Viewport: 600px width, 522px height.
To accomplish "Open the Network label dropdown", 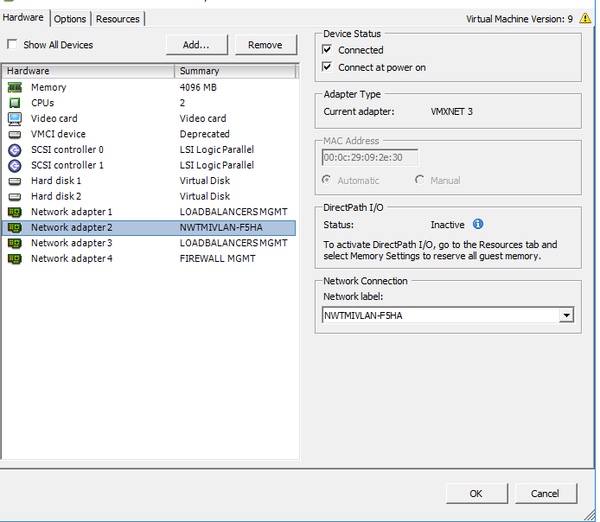I will point(566,315).
